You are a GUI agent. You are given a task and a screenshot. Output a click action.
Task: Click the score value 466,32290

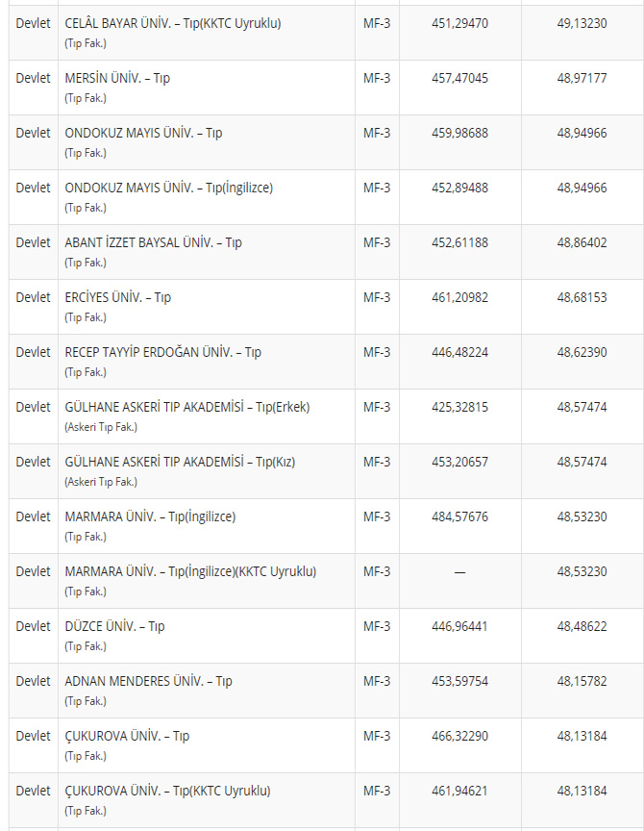coord(459,736)
